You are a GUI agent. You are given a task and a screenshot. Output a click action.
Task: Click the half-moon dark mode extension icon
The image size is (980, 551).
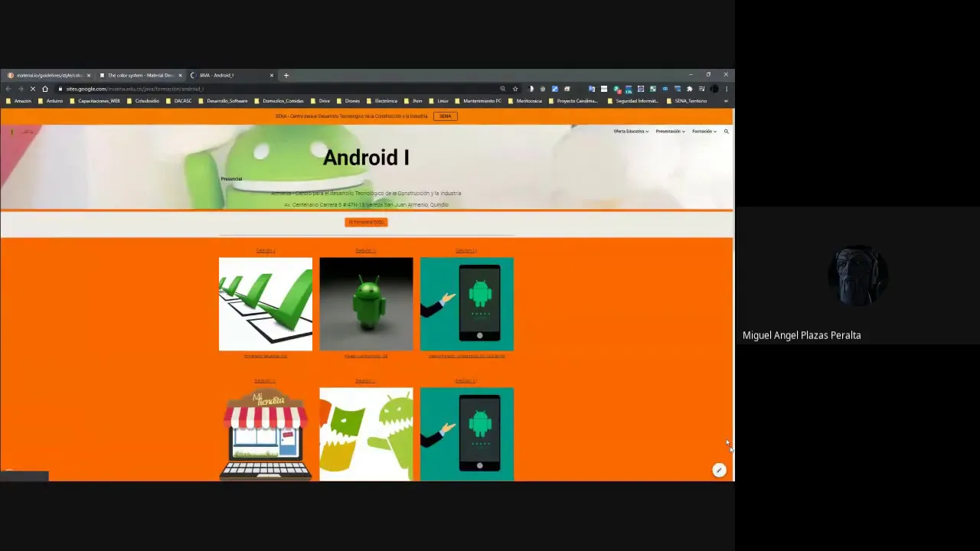531,89
